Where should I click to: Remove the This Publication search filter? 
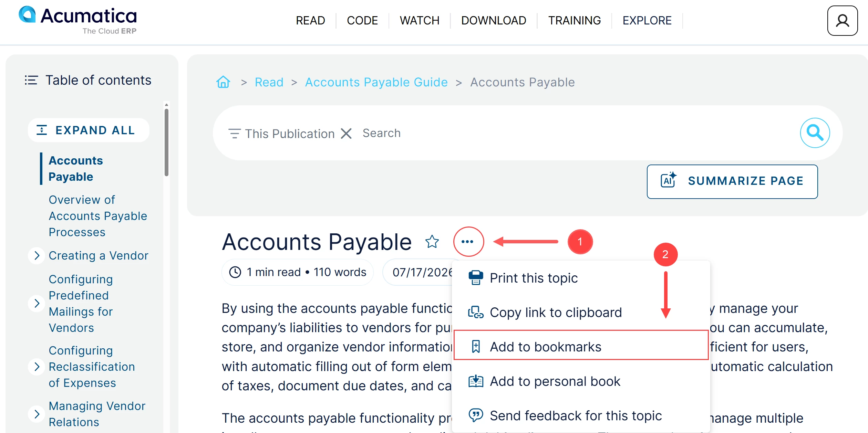click(346, 134)
